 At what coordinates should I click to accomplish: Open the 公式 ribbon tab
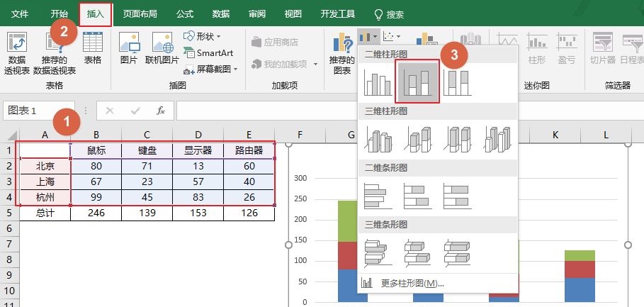(x=185, y=13)
